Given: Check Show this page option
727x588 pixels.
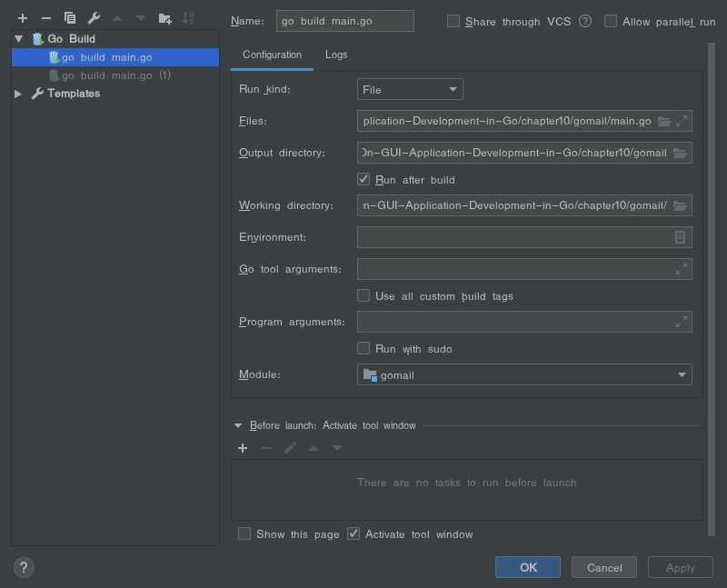Looking at the screenshot, I should [244, 533].
